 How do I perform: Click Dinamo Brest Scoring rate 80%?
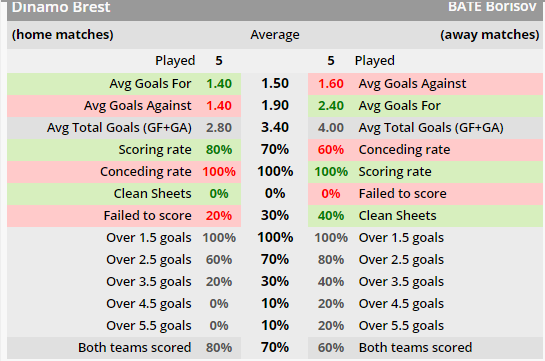coord(219,150)
